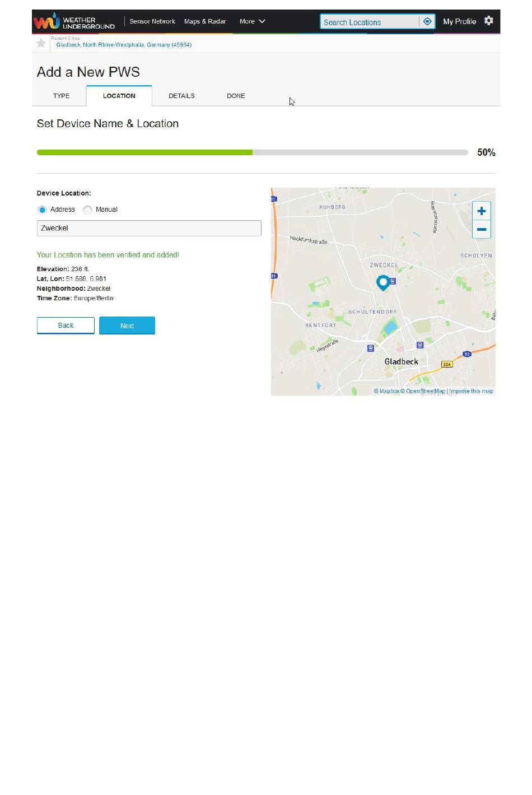This screenshot has width=532, height=795.
Task: Expand the More menu
Action: pyautogui.click(x=252, y=21)
